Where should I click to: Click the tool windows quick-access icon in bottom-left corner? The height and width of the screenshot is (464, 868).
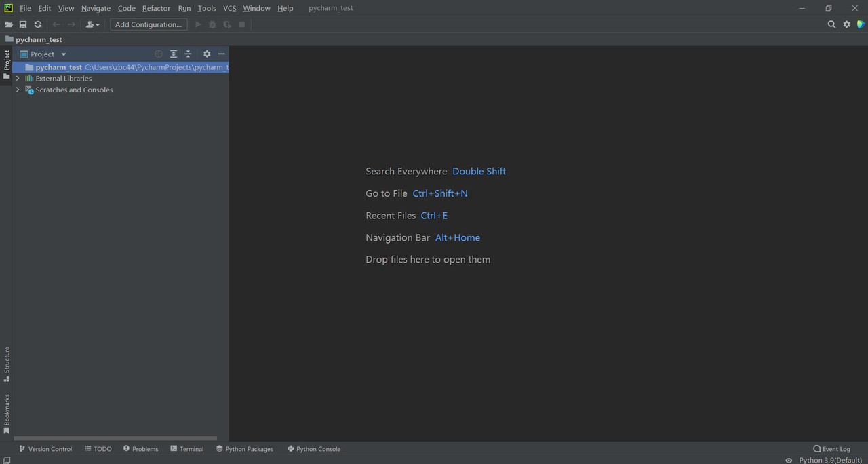6,460
